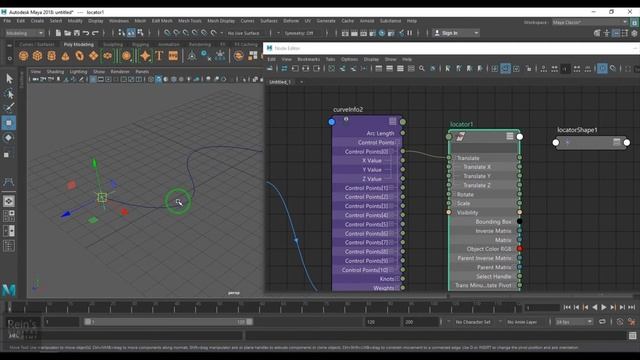
Task: Open the view mode icon on locator1 node
Action: click(x=510, y=136)
